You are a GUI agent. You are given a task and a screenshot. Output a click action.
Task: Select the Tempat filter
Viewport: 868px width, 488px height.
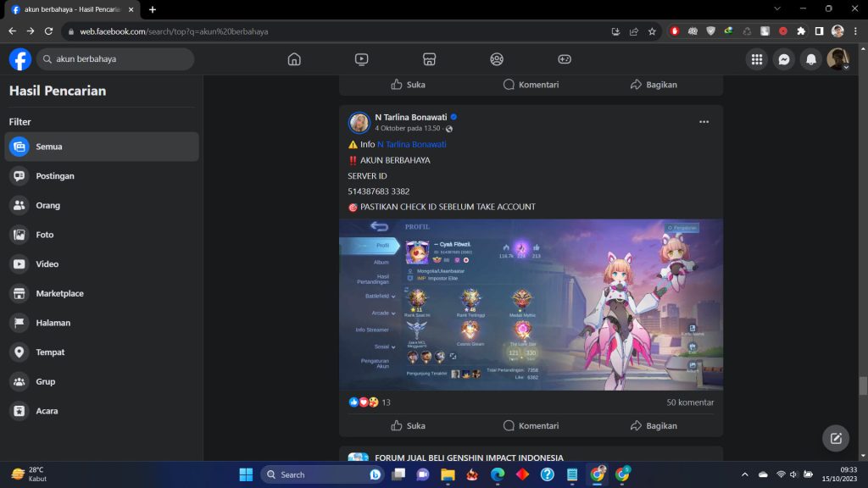[102, 352]
